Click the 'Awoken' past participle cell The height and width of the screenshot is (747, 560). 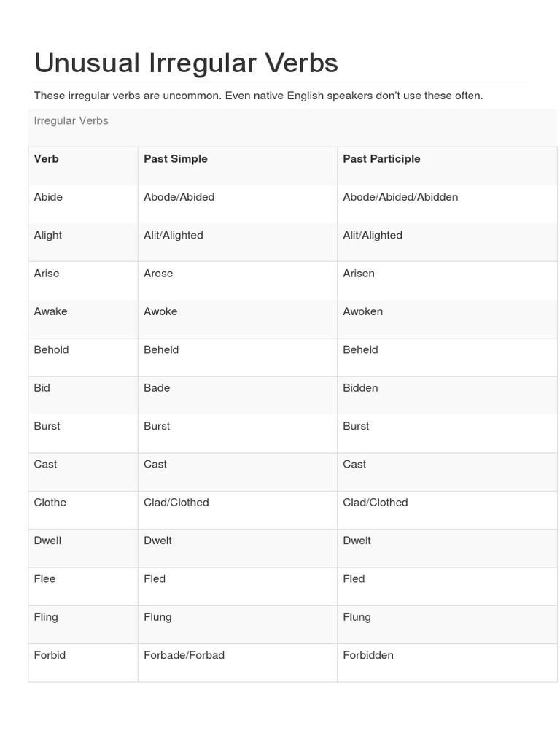(362, 311)
